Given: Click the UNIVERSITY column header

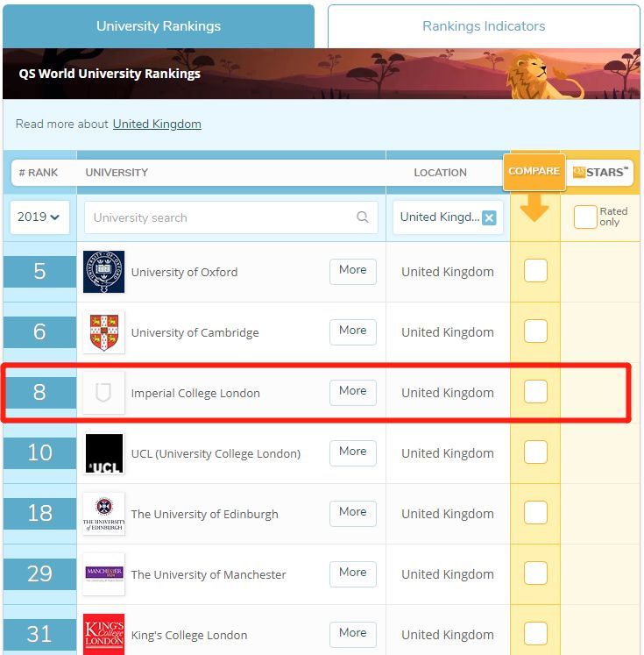Looking at the screenshot, I should pos(117,173).
